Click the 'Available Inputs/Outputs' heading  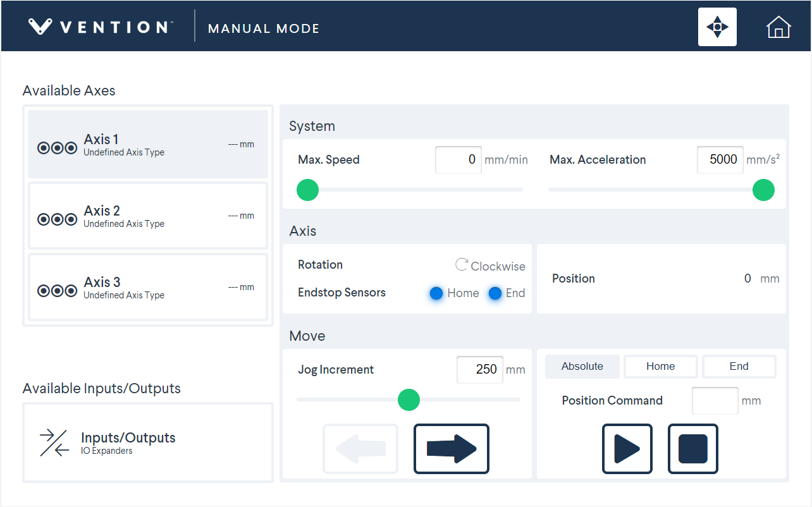(x=102, y=388)
